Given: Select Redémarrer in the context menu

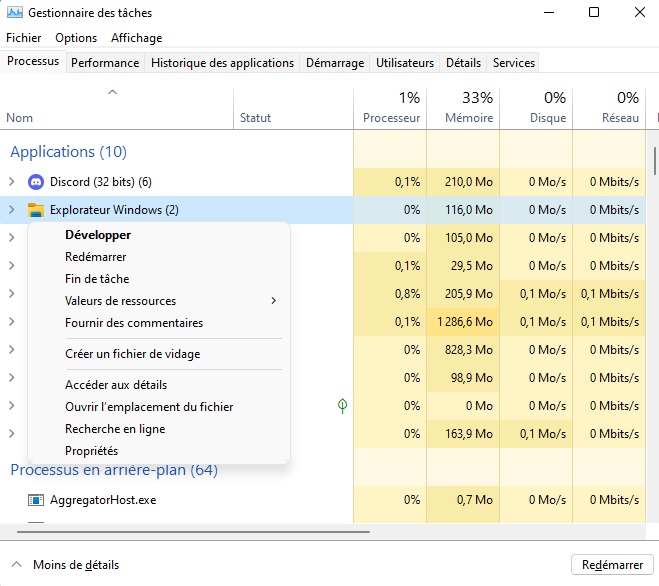Looking at the screenshot, I should tap(95, 257).
